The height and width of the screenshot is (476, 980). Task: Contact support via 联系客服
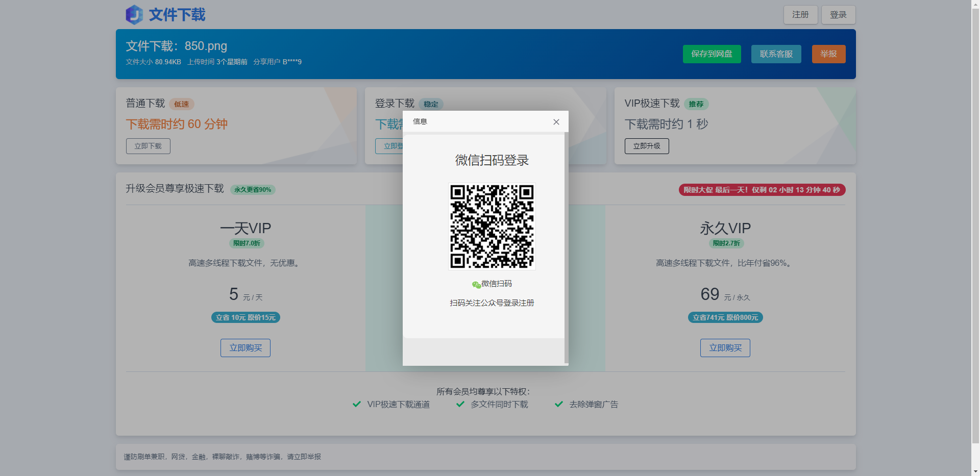[776, 54]
